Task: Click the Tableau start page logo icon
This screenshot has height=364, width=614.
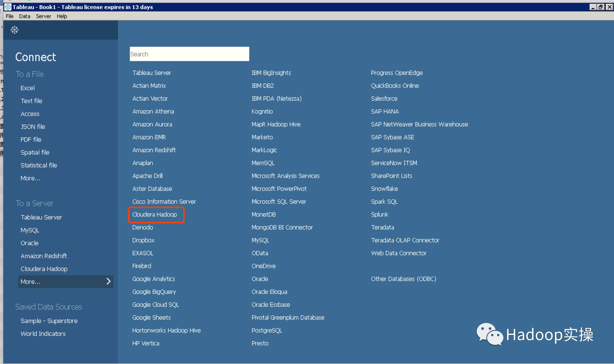Action: [x=15, y=30]
